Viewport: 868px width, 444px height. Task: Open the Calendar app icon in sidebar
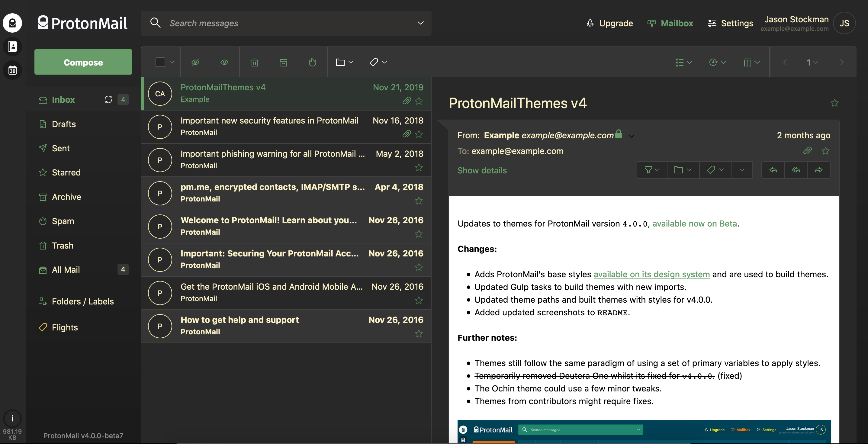pos(12,70)
